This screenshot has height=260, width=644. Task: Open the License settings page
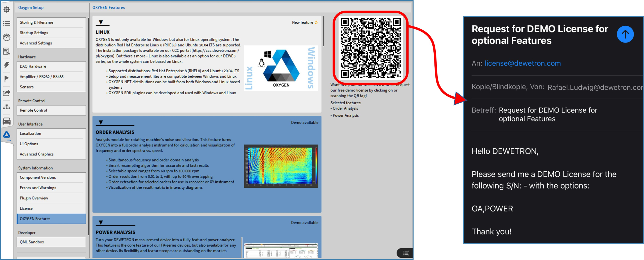[x=26, y=208]
